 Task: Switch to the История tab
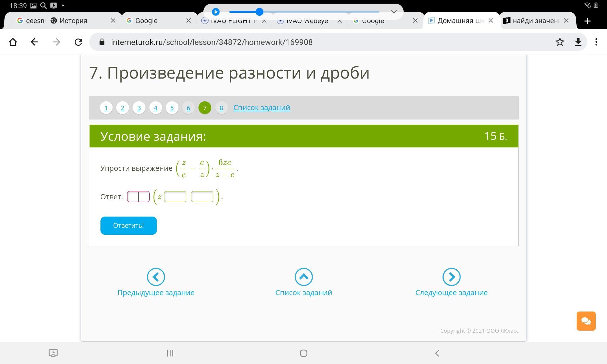pyautogui.click(x=73, y=21)
